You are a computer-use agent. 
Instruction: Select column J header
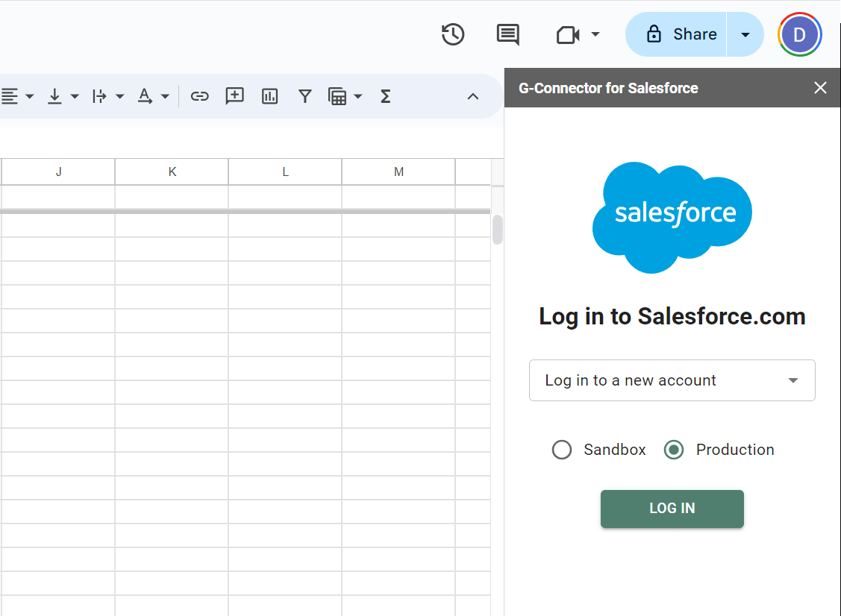58,172
